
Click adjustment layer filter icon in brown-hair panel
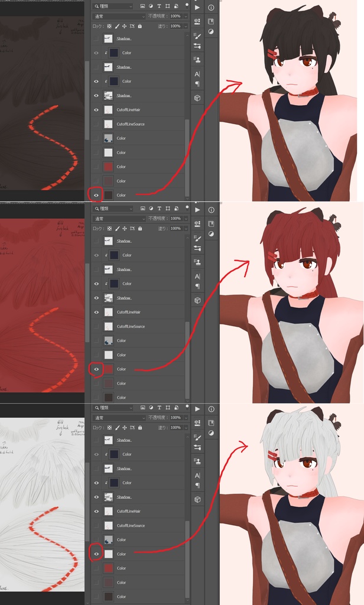151,6
